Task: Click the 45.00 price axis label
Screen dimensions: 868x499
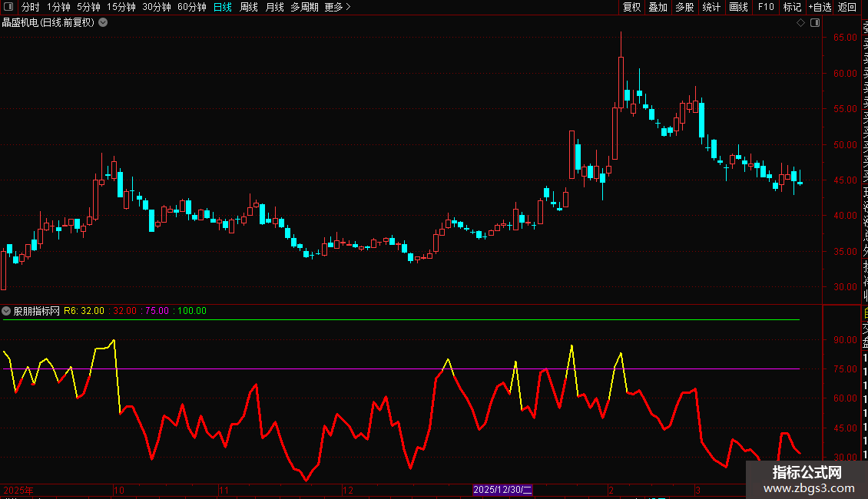Action: click(845, 180)
